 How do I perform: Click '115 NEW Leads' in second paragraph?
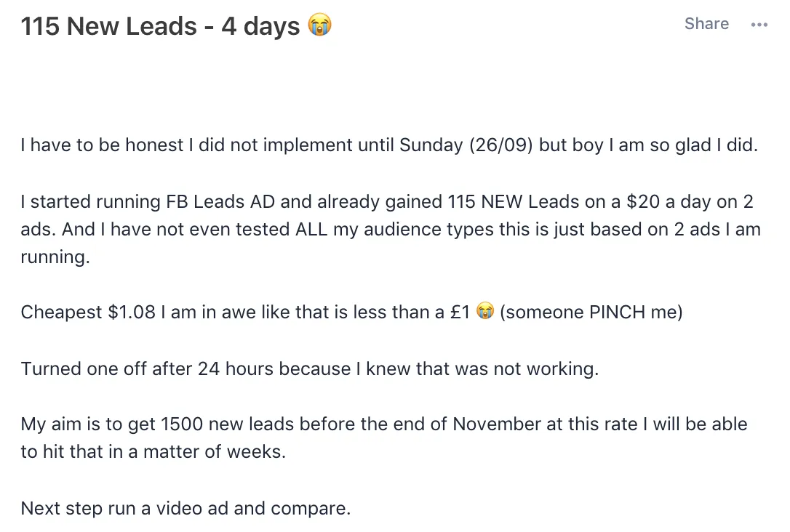[x=514, y=201]
